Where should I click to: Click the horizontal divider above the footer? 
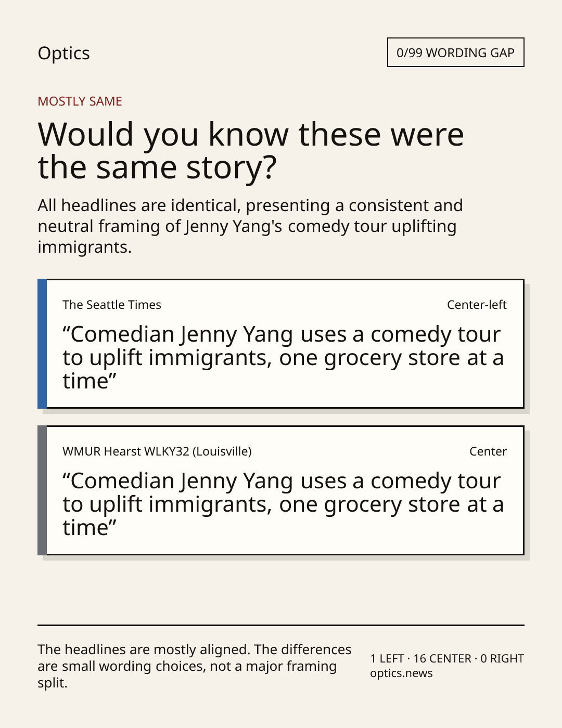[281, 625]
